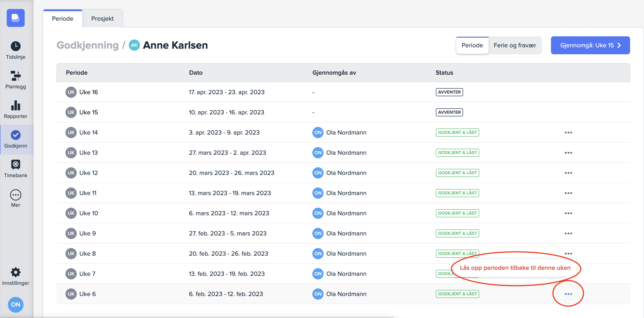Open the three-dot menu for Uke 14
This screenshot has width=644, height=318.
(x=568, y=133)
